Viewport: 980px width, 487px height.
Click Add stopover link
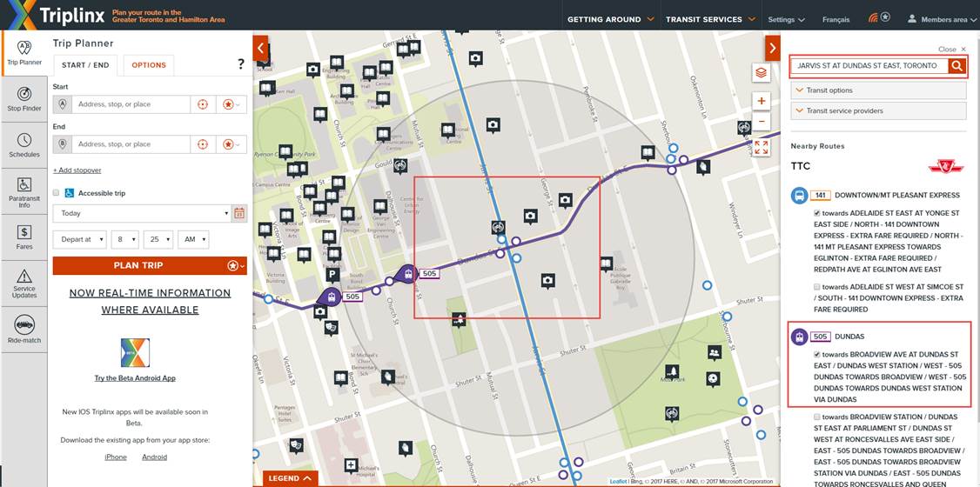click(77, 170)
